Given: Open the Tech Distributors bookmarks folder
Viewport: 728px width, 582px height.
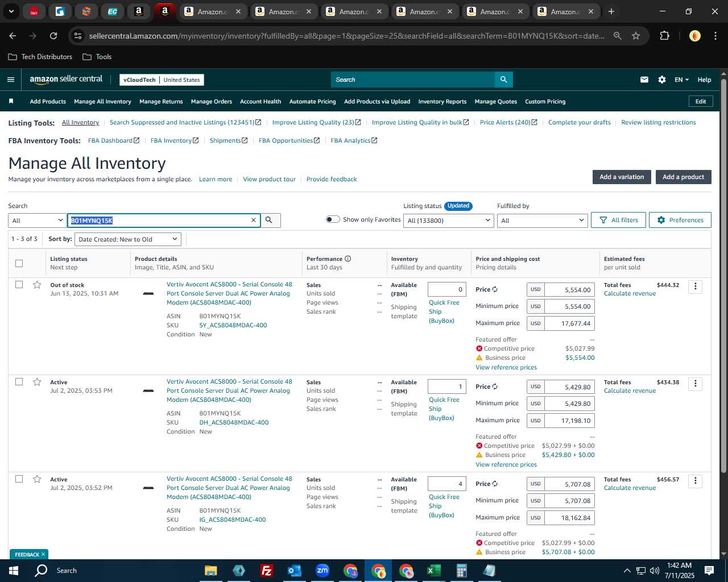Looking at the screenshot, I should pyautogui.click(x=40, y=57).
